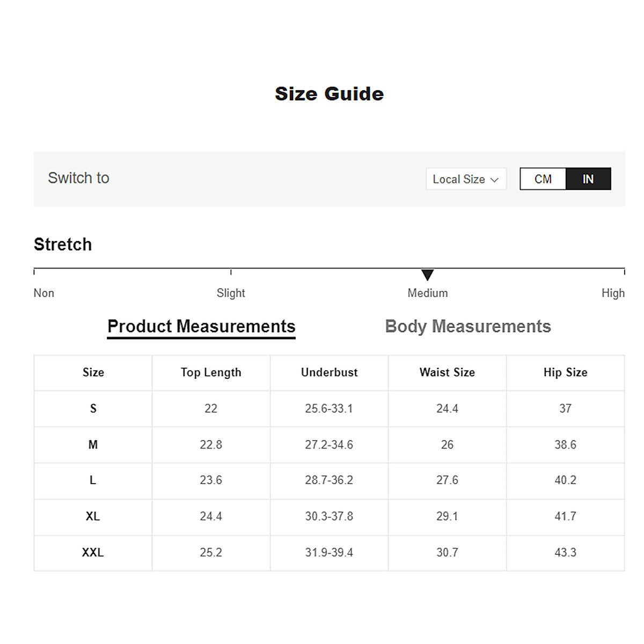Screen dimensions: 644x644
Task: Click the Waist Size column header
Action: 447,372
